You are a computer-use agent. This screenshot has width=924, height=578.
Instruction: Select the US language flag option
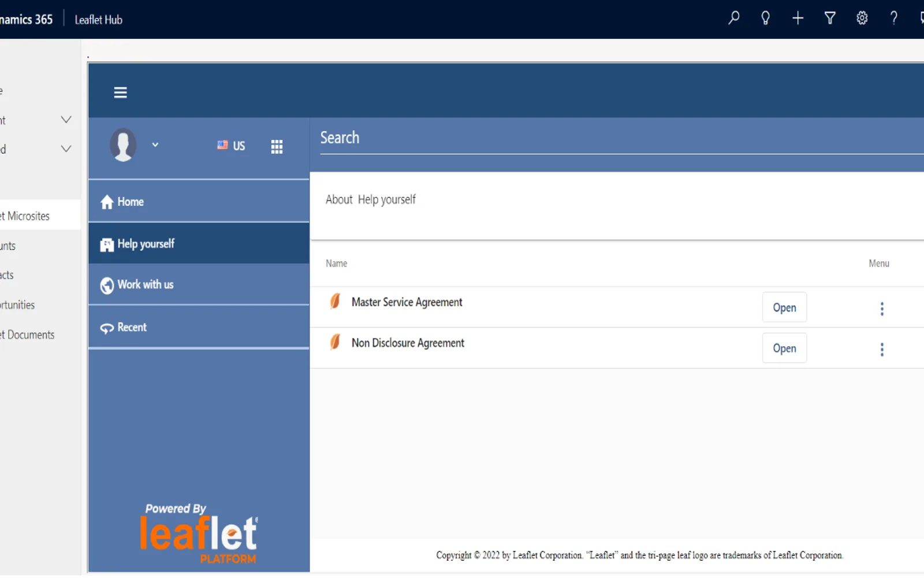(231, 146)
